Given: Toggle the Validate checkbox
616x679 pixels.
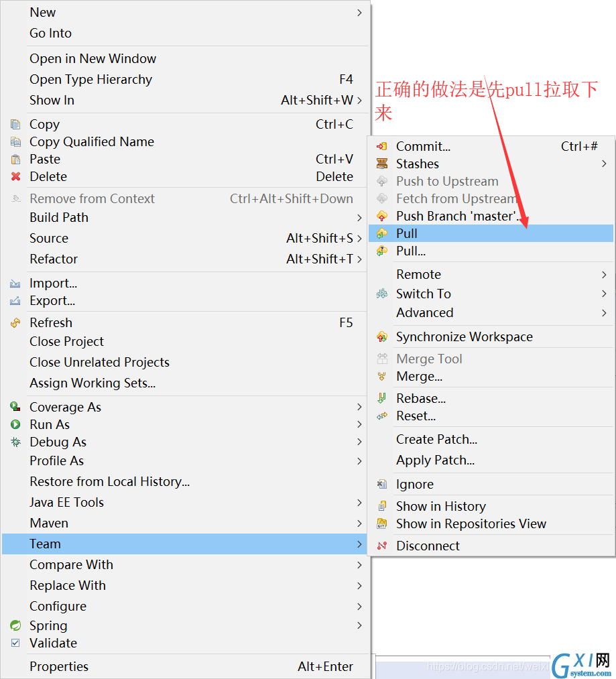Looking at the screenshot, I should (15, 643).
